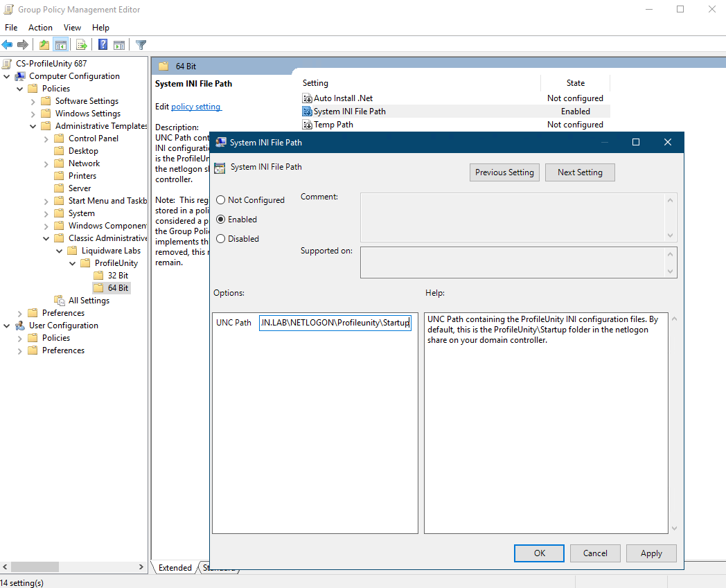Screen dimensions: 726x588
Task: Collapse the Administrative Templates tree node
Action: coord(33,126)
